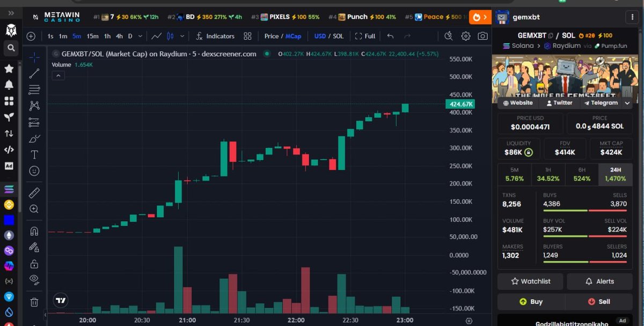Switch timeframe to 4h

pos(120,36)
